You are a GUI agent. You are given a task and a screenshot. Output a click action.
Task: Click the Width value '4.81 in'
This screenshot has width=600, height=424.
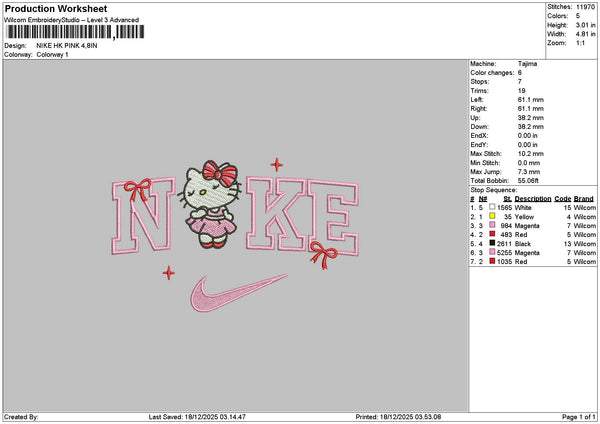point(585,34)
